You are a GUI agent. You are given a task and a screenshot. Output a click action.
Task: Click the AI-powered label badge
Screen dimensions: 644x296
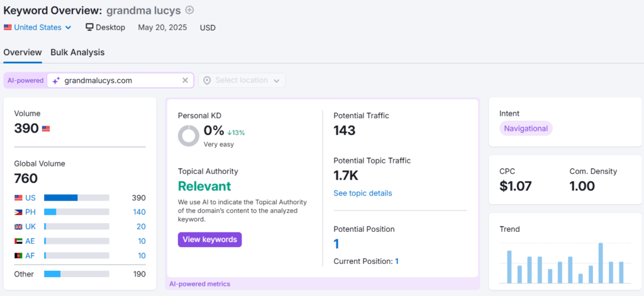coord(25,80)
